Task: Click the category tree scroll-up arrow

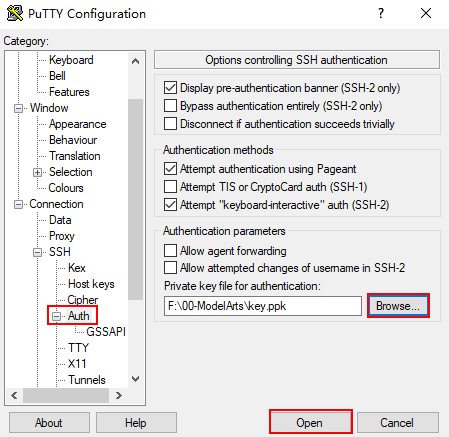Action: point(135,61)
